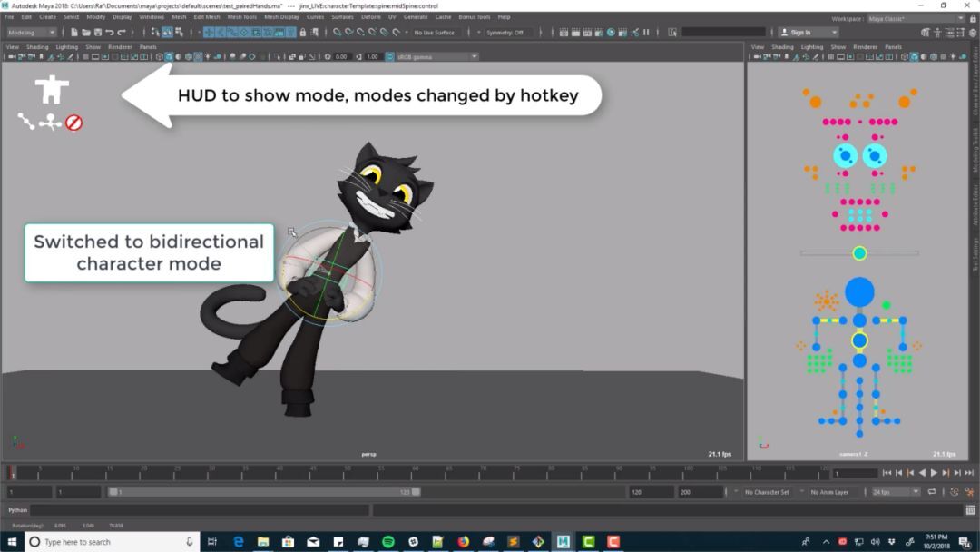Click the playback end field showing 120

pyautogui.click(x=652, y=492)
